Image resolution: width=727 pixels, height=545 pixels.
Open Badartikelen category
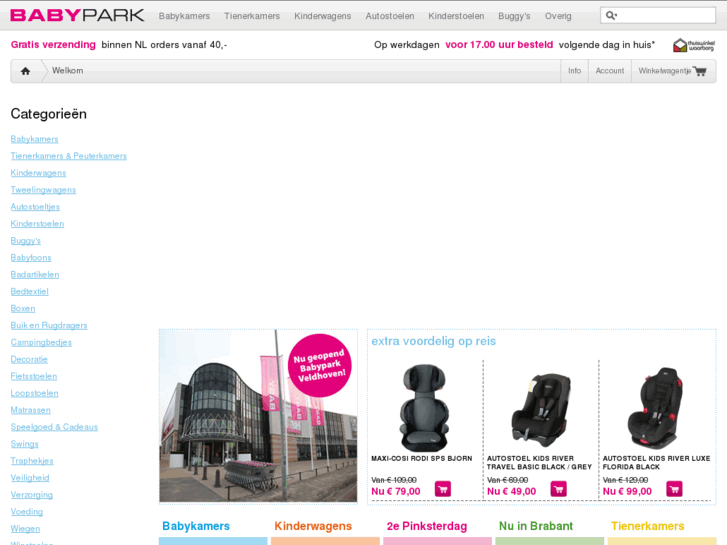point(35,275)
